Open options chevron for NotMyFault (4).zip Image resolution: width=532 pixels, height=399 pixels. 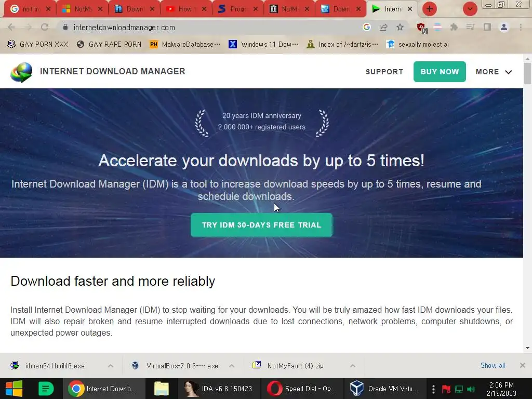click(353, 366)
